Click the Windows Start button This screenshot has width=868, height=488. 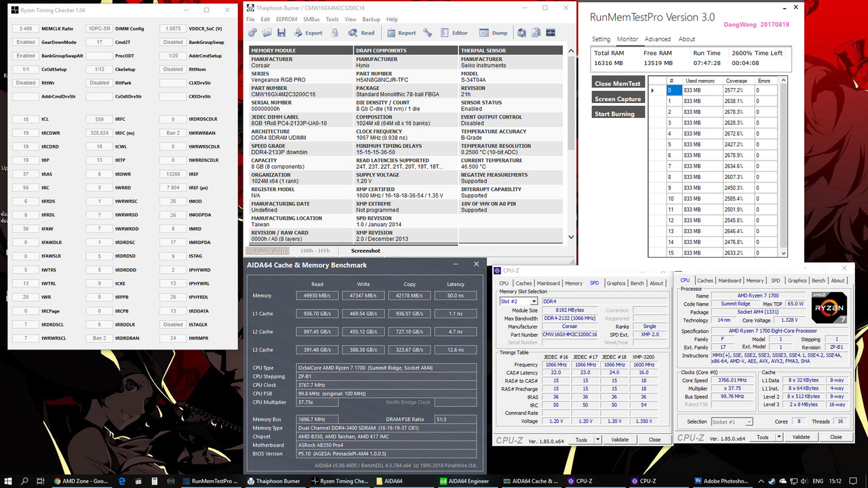point(7,481)
